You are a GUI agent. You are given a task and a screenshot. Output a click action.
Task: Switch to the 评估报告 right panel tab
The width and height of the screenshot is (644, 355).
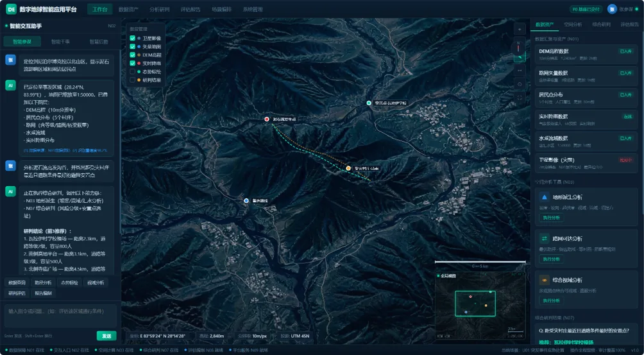click(629, 24)
